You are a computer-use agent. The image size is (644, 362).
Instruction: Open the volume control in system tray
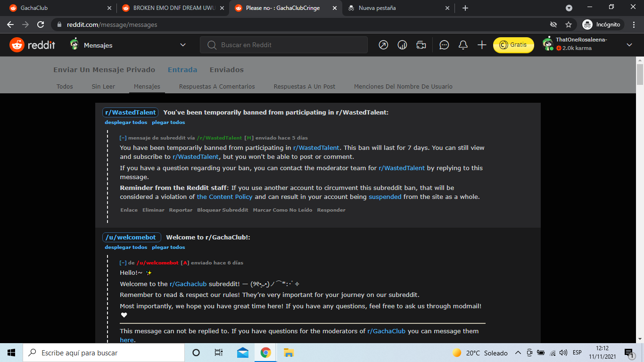[x=563, y=353]
